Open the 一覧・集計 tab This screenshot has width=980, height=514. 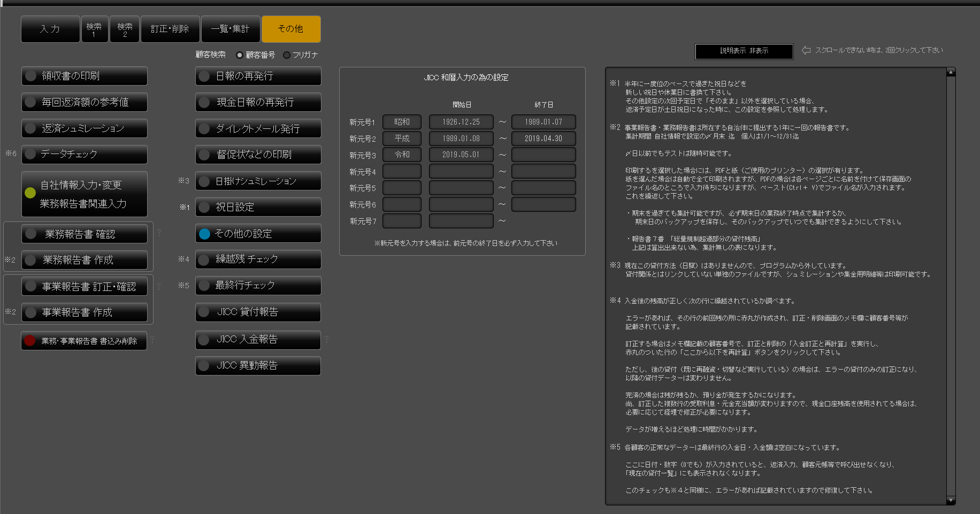[231, 29]
